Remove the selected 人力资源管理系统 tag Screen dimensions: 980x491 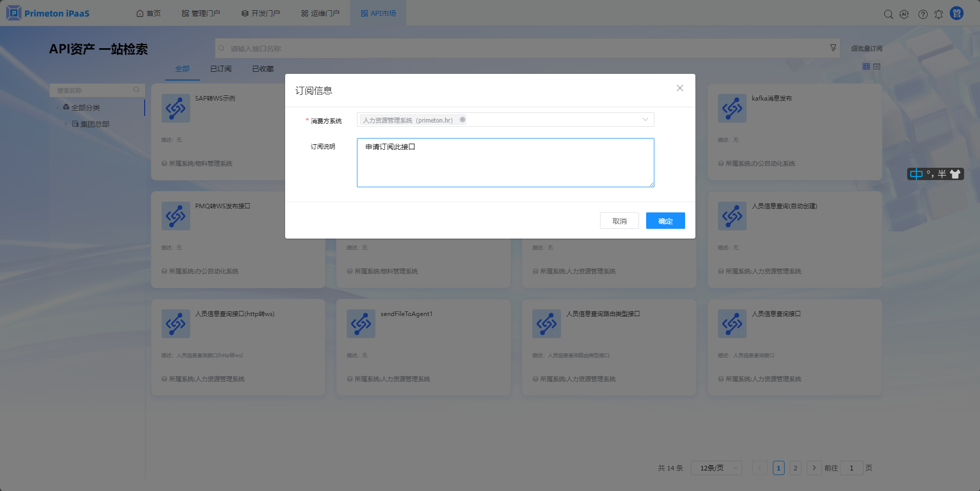(463, 120)
